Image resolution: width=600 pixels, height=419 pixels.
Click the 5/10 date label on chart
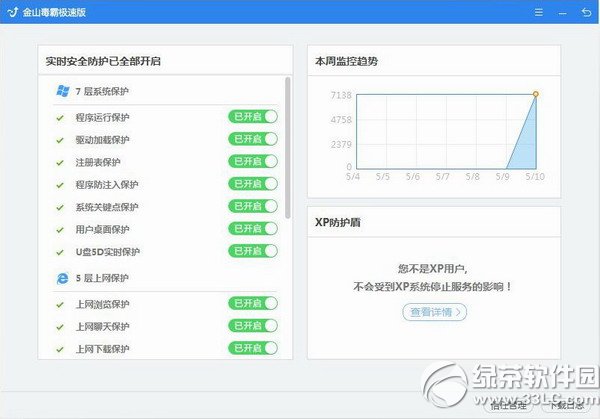point(535,177)
